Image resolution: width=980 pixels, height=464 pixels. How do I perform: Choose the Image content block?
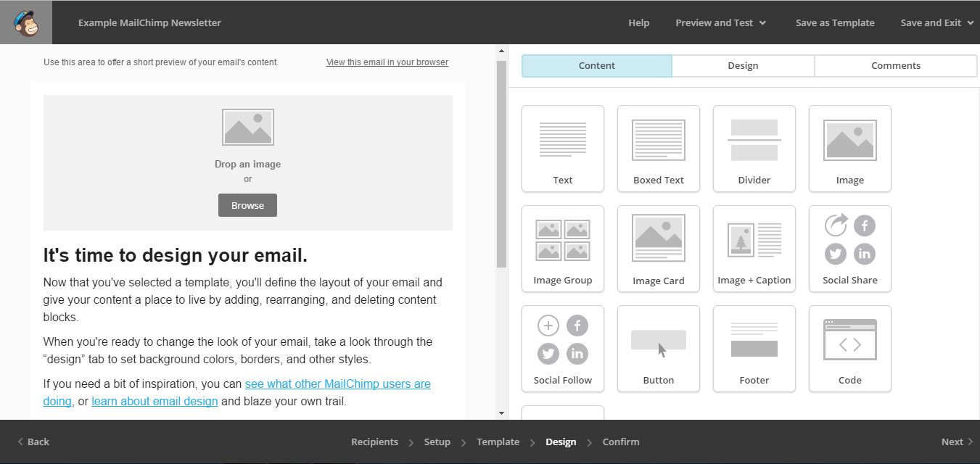point(850,149)
